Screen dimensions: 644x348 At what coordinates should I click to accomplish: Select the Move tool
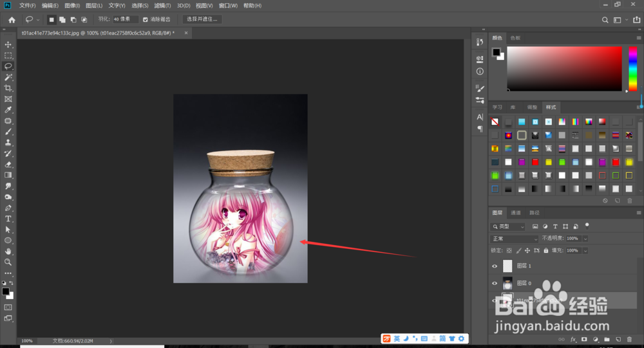(8, 44)
